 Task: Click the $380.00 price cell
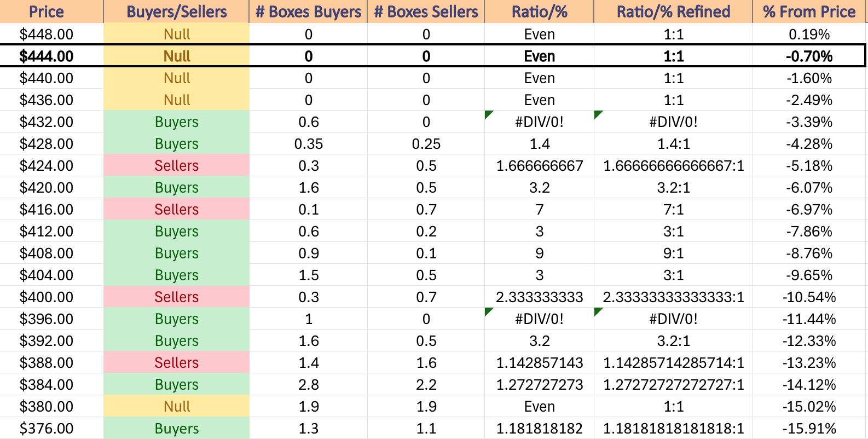(x=51, y=406)
